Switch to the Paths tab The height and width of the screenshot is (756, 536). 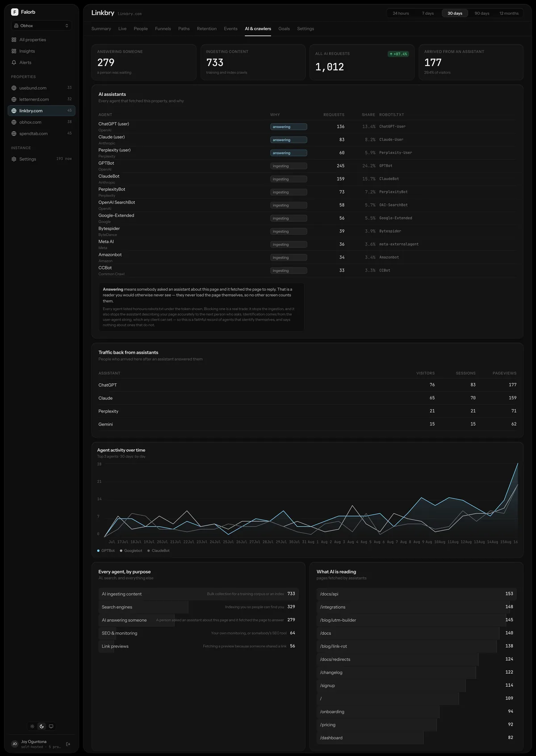tap(184, 29)
